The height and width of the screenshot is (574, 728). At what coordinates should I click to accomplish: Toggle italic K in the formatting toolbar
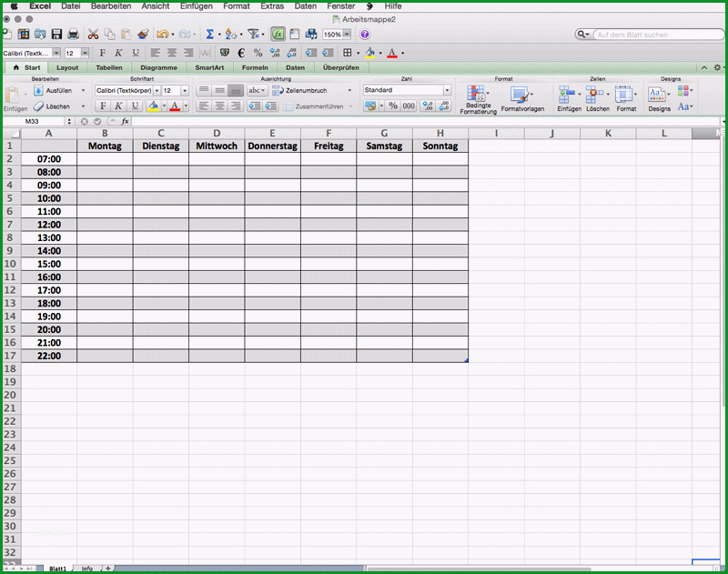point(118,53)
